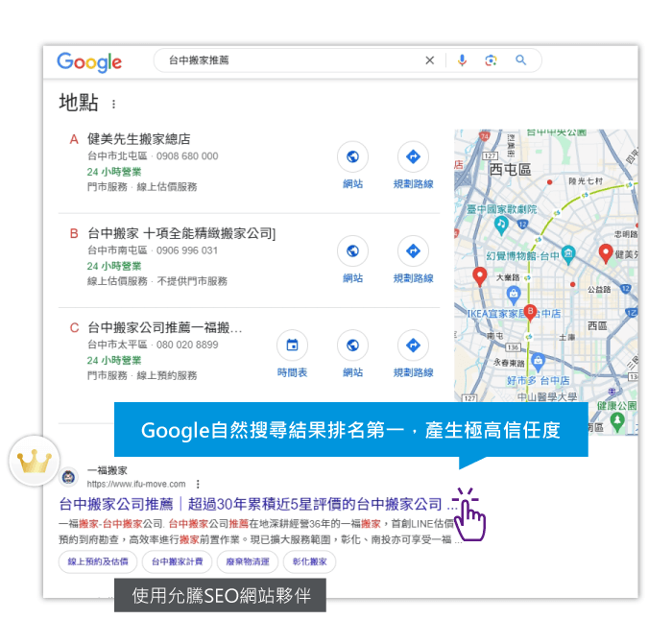Click 規劃路線 label for listing B
This screenshot has height=643, width=672.
point(413,278)
